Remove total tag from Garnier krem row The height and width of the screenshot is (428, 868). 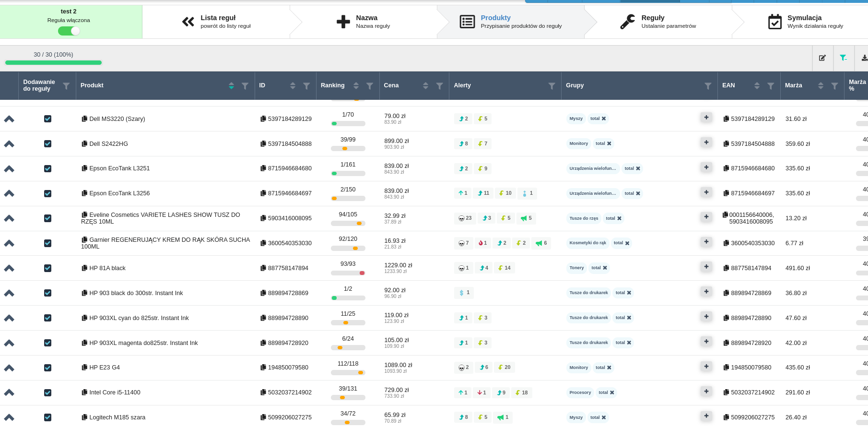[627, 243]
